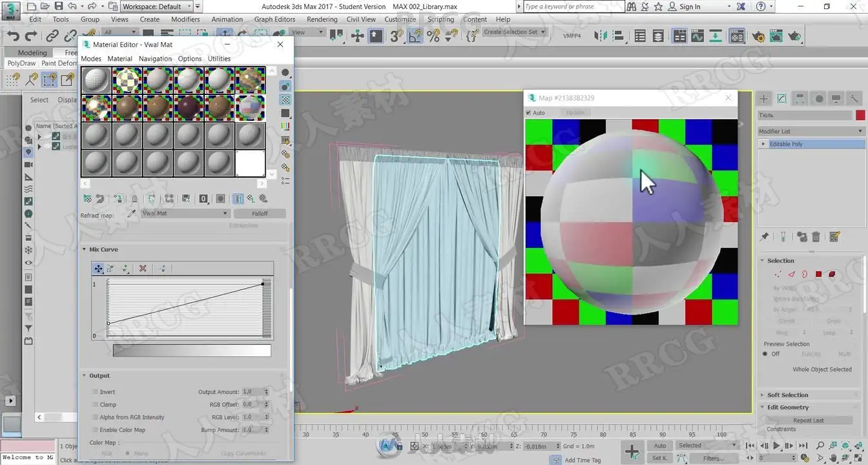Enable the Invert checkbox
The width and height of the screenshot is (868, 465).
coord(95,392)
